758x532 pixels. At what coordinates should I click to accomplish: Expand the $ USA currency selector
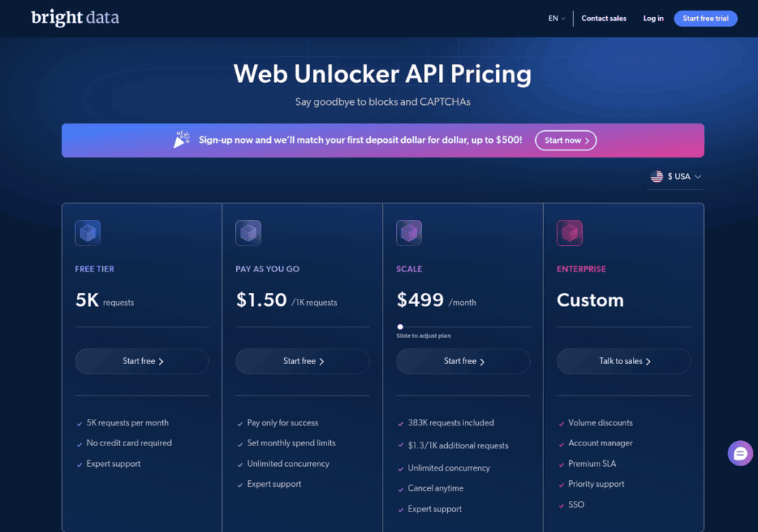[x=676, y=176]
